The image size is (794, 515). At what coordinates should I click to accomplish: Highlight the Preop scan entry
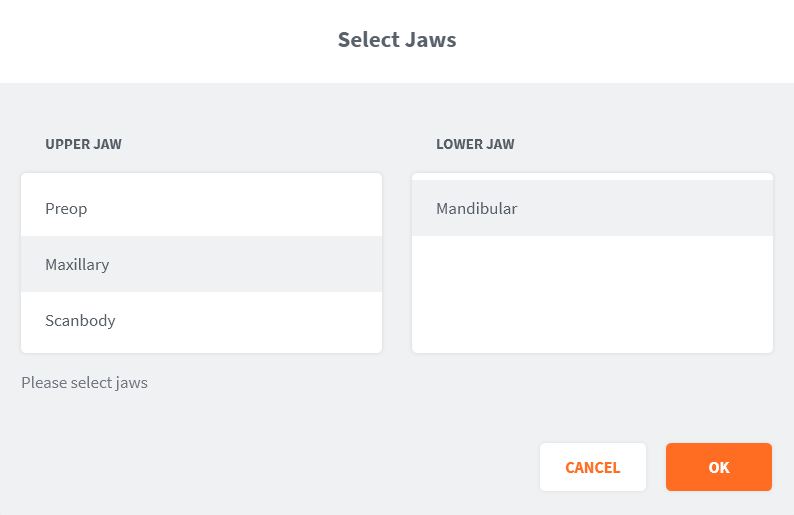pyautogui.click(x=201, y=209)
